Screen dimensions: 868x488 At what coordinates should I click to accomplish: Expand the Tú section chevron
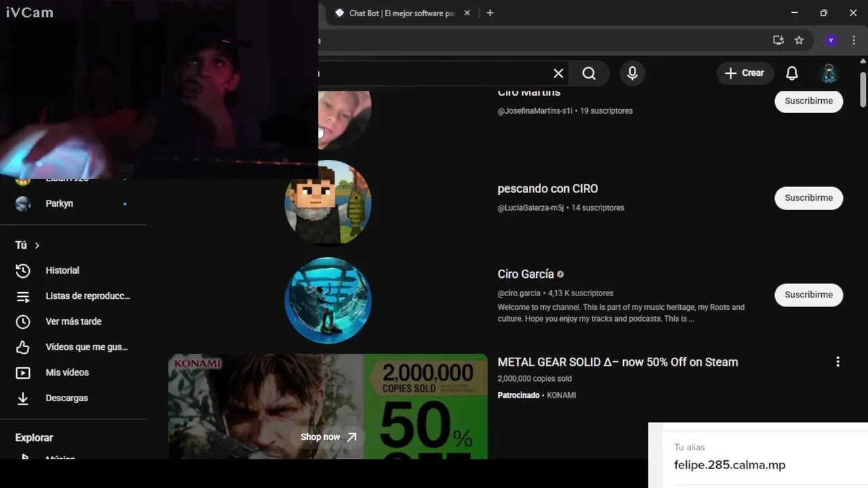[37, 245]
